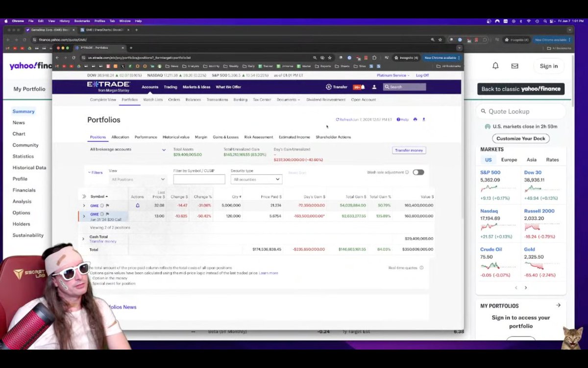Open Statistics in Yahoo Finance sidebar
Viewport: 588px width, 368px height.
click(23, 156)
